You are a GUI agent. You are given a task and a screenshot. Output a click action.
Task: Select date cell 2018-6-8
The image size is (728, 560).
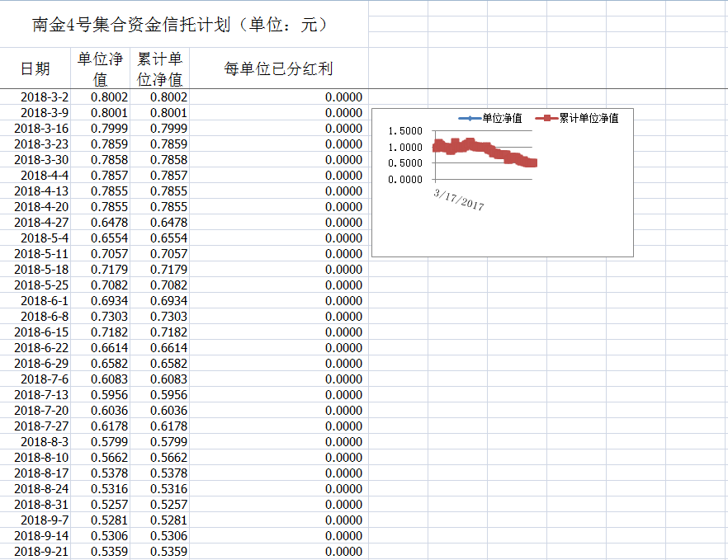(x=35, y=317)
